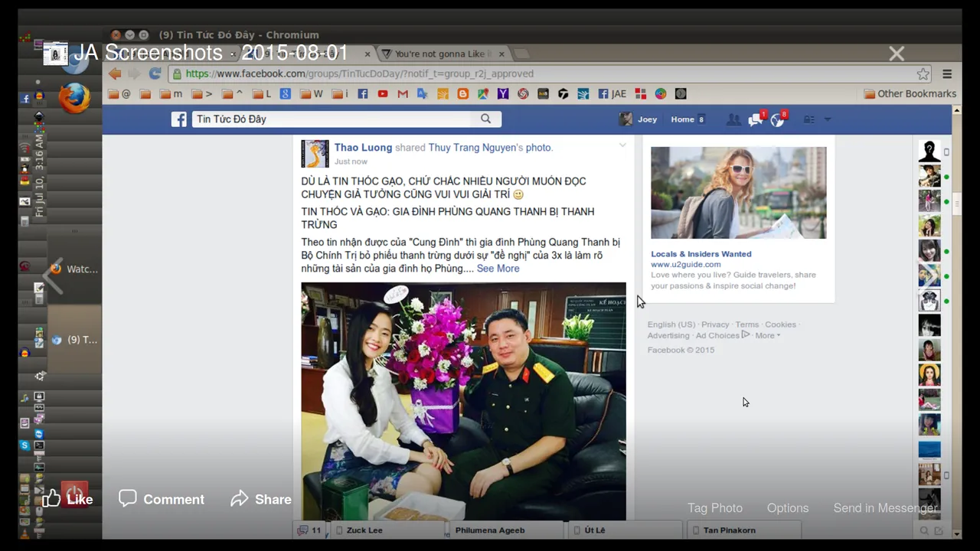Screen dimensions: 980x551
Task: Open the Chromium hamburger menu
Action: 947,73
